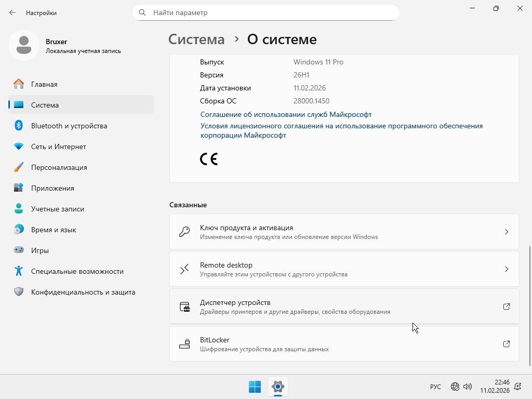The height and width of the screenshot is (399, 532).
Task: Open BitLocker device encryption
Action: 344,344
